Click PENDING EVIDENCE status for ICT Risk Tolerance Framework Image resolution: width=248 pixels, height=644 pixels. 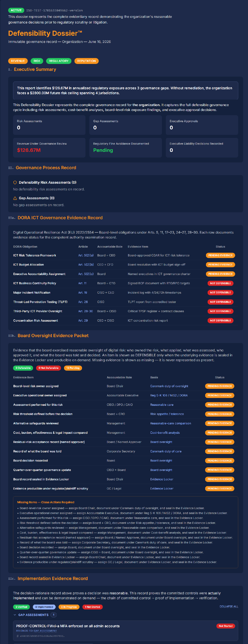click(220, 255)
